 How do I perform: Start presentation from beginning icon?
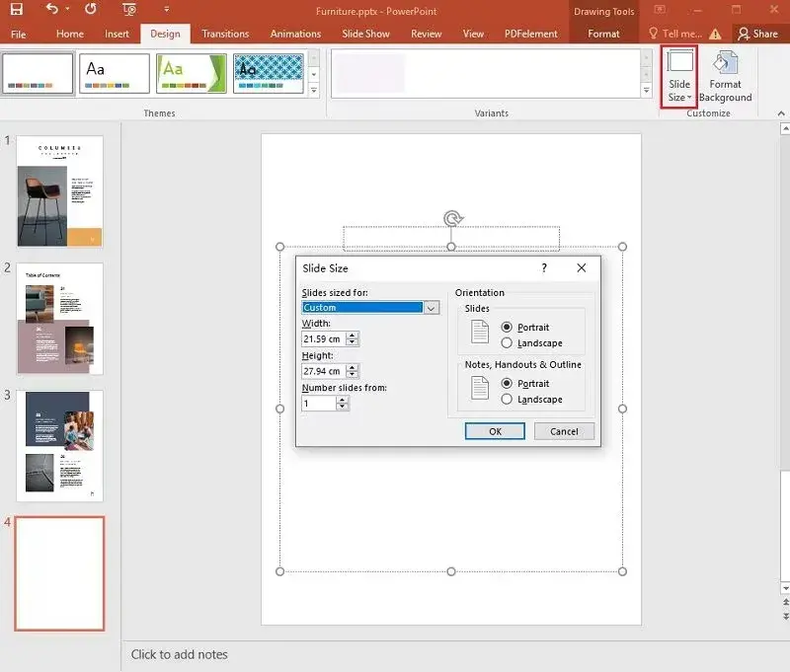point(129,9)
